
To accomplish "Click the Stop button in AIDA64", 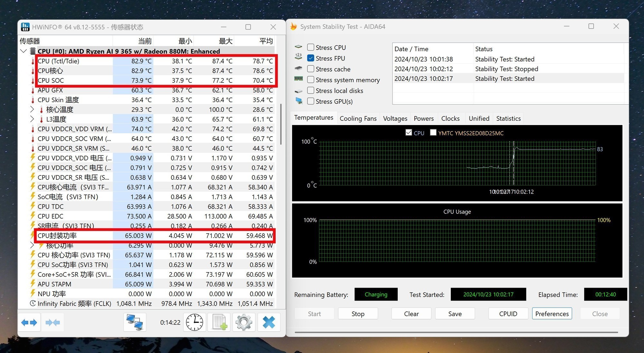I will (x=358, y=313).
